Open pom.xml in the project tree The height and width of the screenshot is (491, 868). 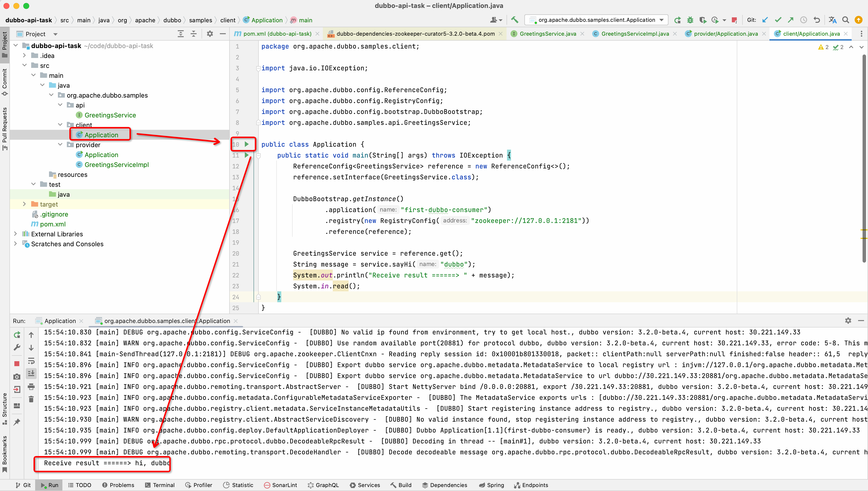pyautogui.click(x=52, y=224)
